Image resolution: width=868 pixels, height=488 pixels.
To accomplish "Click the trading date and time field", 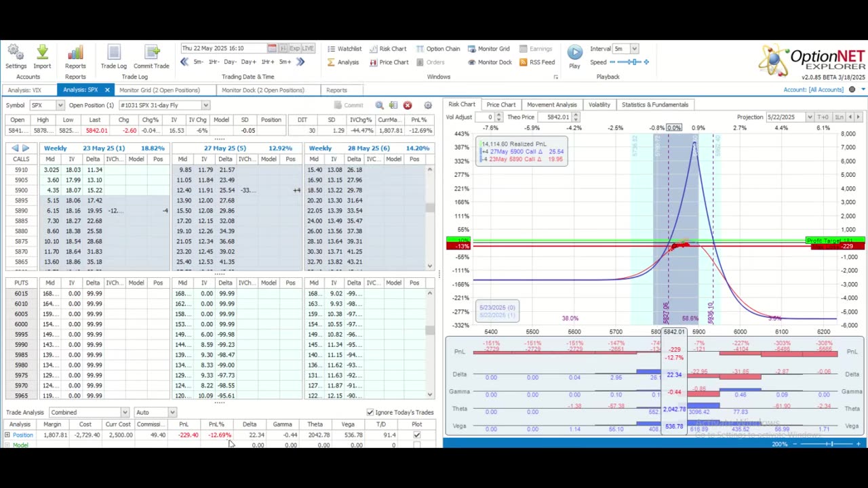I will (x=223, y=49).
